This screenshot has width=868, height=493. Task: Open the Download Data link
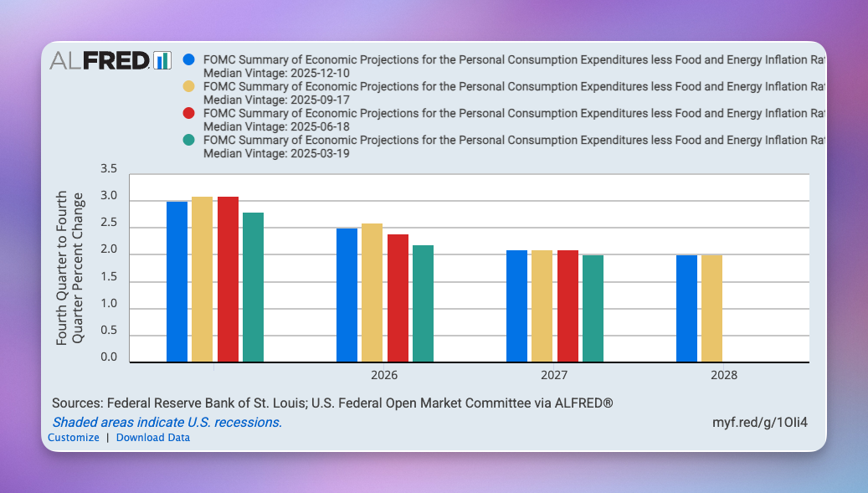pos(153,438)
